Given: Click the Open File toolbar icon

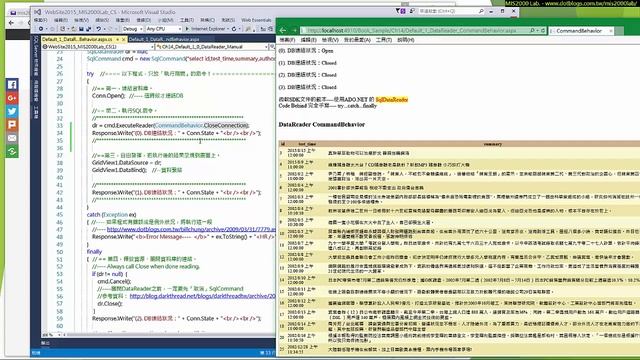Looking at the screenshot, I should point(73,29).
